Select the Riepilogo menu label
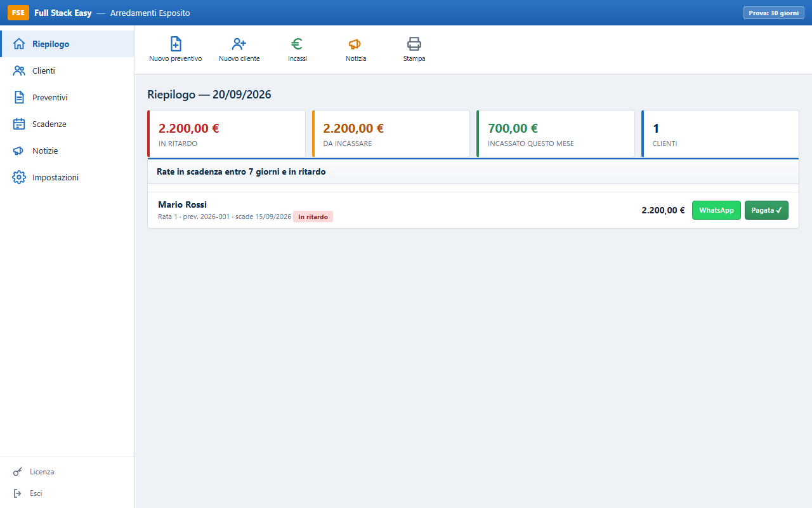The height and width of the screenshot is (508, 812). pos(51,44)
